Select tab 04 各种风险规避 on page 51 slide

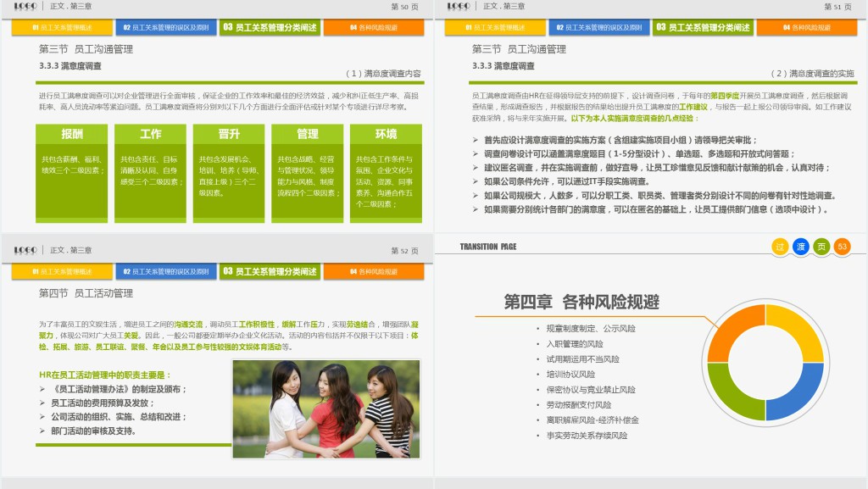click(x=807, y=27)
